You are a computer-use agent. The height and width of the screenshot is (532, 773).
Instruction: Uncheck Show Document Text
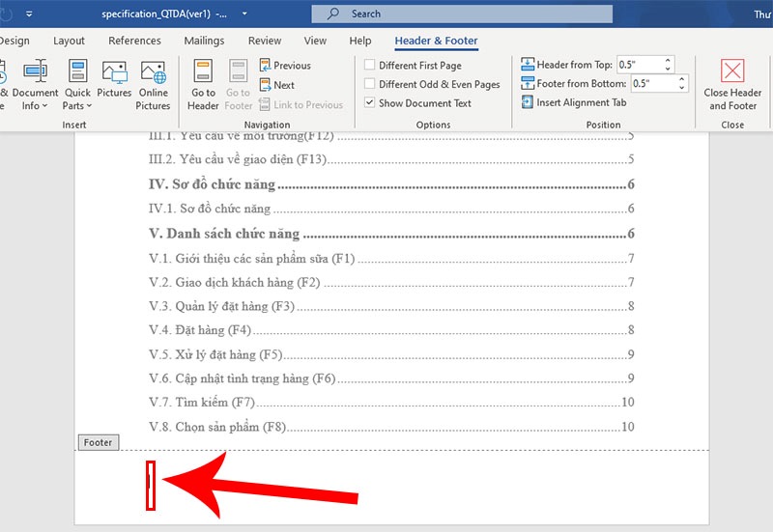(369, 102)
